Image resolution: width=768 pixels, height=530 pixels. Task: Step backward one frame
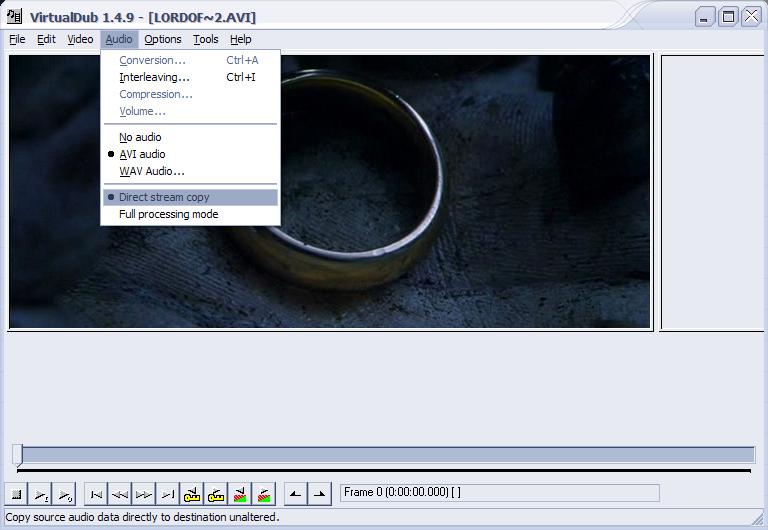click(x=120, y=494)
